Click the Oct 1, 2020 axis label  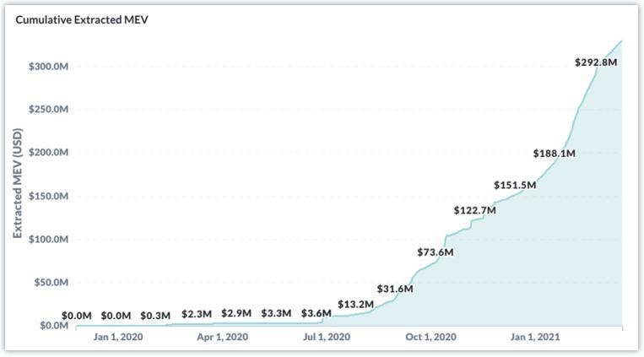click(x=430, y=338)
